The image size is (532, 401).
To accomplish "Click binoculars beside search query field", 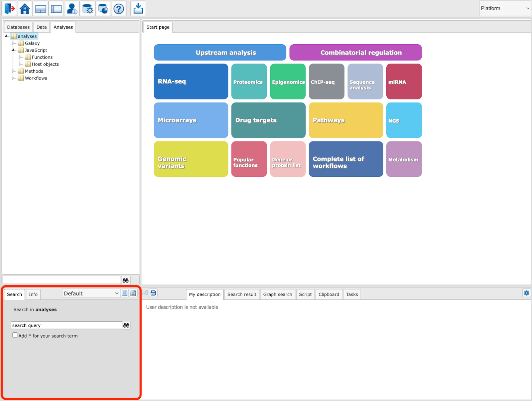I will (126, 325).
